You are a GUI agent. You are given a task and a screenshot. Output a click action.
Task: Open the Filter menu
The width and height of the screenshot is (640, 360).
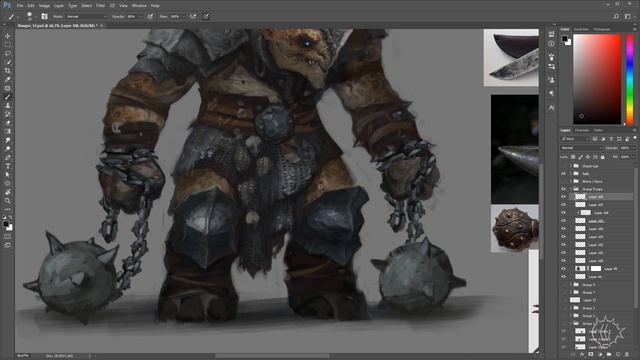[100, 6]
